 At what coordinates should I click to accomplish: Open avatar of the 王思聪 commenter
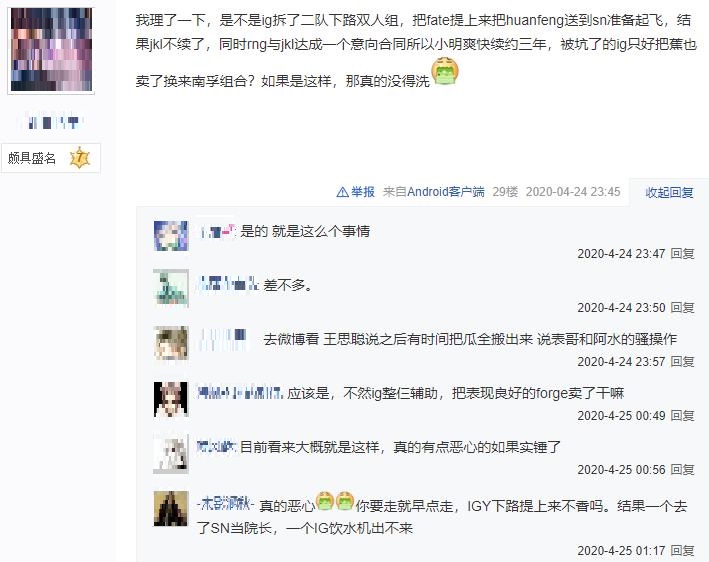click(171, 343)
